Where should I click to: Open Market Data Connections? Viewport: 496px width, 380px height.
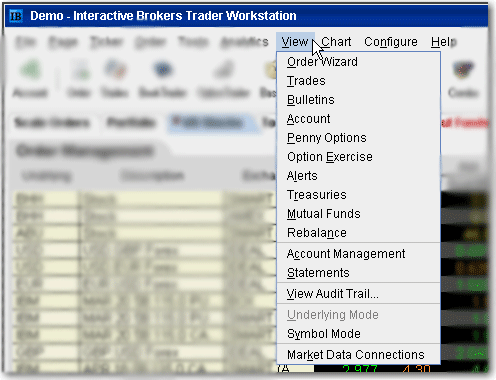pos(359,355)
